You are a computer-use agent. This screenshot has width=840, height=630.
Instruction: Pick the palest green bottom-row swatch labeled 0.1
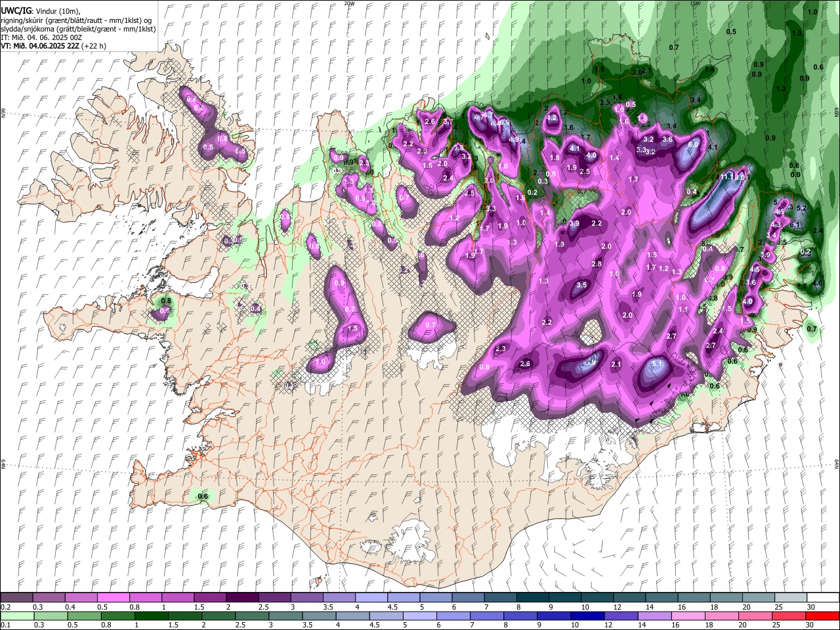[x=16, y=616]
